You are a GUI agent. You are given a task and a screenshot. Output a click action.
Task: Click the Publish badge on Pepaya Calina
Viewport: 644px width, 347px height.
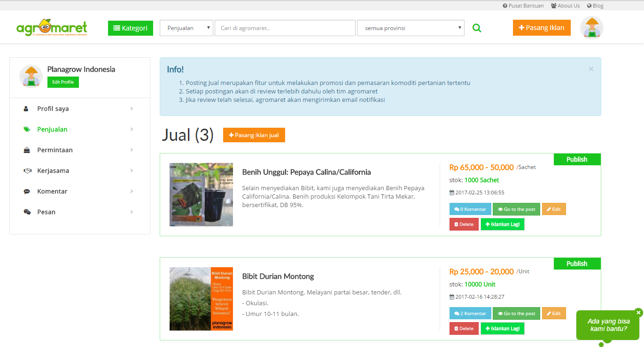577,160
